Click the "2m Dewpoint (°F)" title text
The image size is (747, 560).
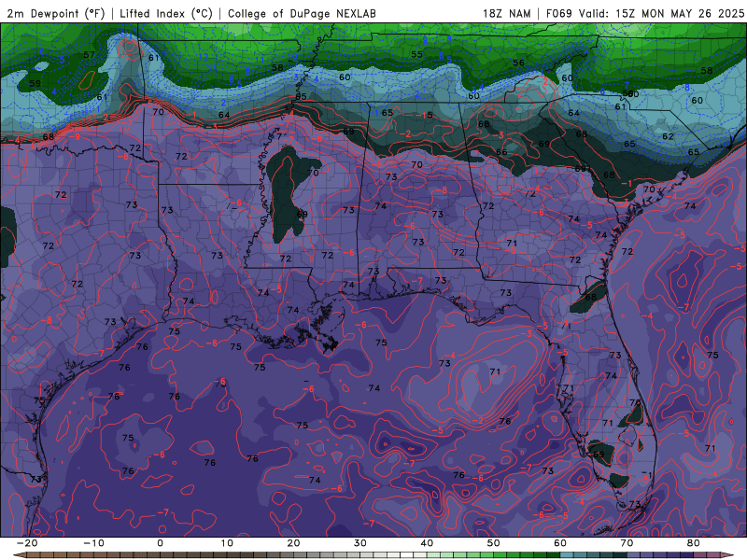[56, 14]
